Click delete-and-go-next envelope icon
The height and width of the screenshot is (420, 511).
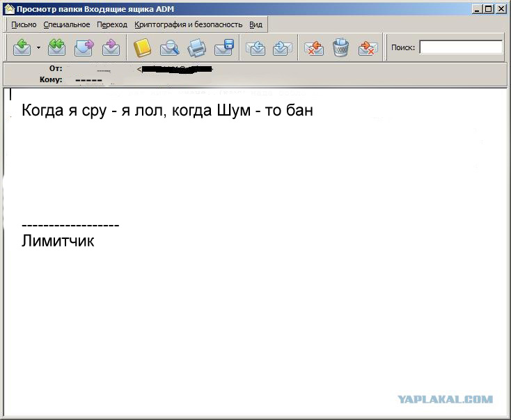[368, 47]
